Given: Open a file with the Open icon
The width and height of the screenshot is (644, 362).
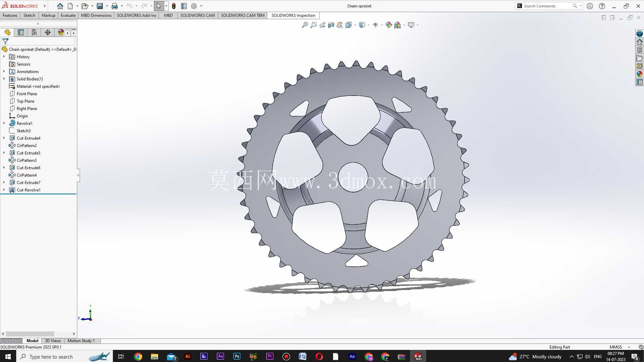Looking at the screenshot, I should [x=85, y=6].
